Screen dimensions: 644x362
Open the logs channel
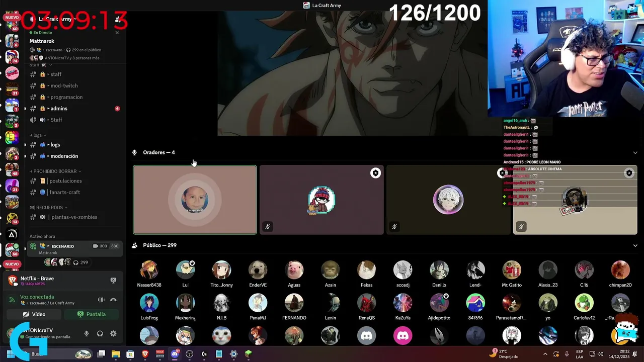(x=74, y=145)
